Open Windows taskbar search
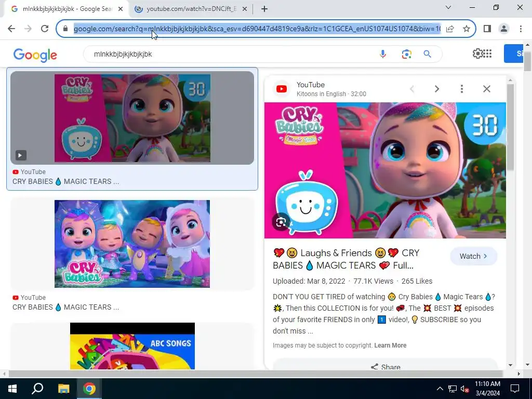The height and width of the screenshot is (399, 532). (37, 389)
